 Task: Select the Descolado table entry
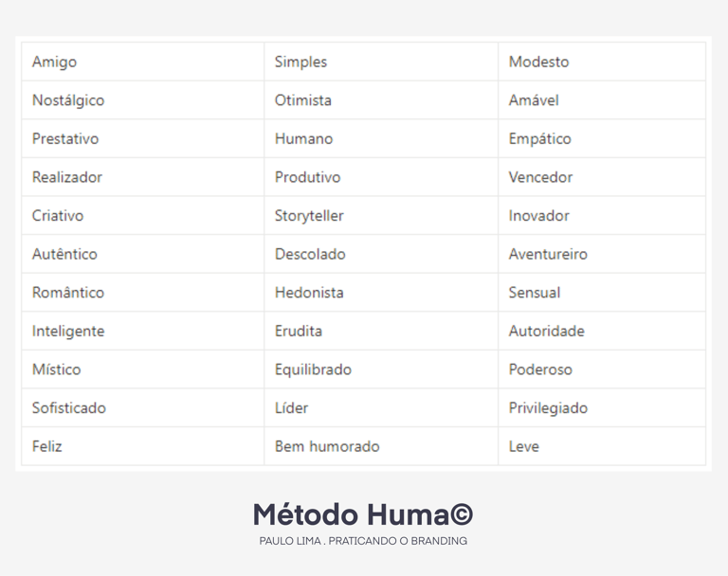[x=310, y=254]
